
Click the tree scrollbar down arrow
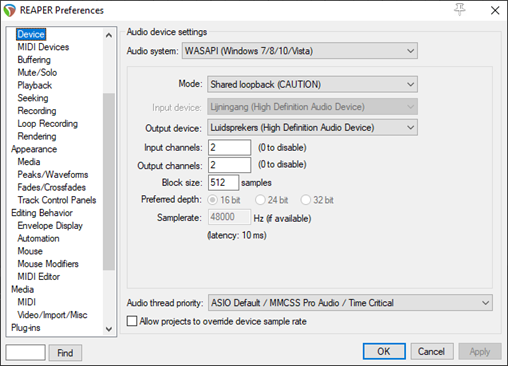(x=109, y=329)
